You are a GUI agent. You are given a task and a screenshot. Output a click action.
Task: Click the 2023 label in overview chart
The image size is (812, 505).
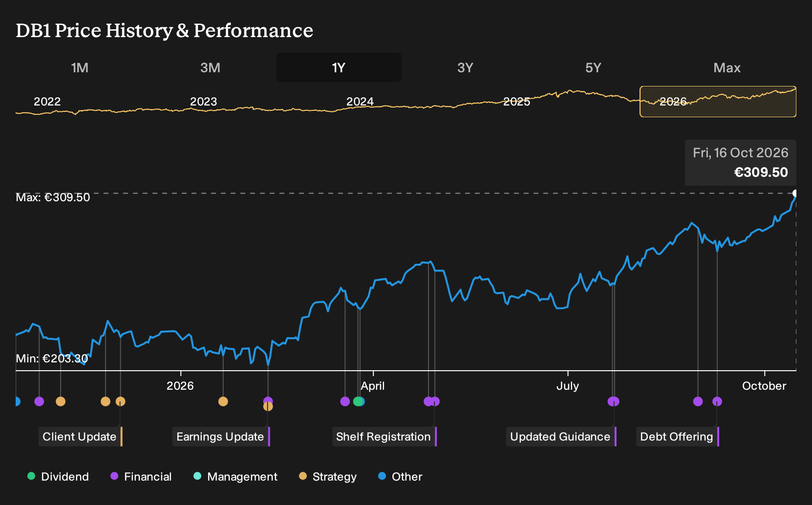click(203, 102)
